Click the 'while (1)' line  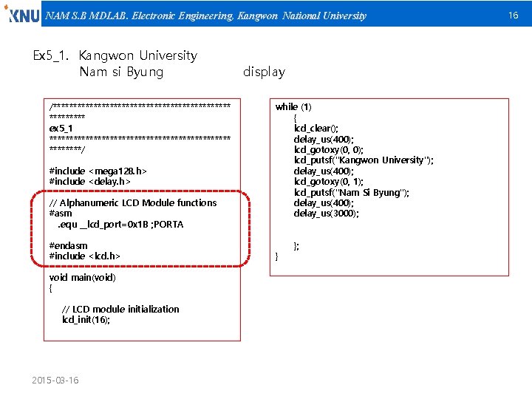click(x=293, y=107)
